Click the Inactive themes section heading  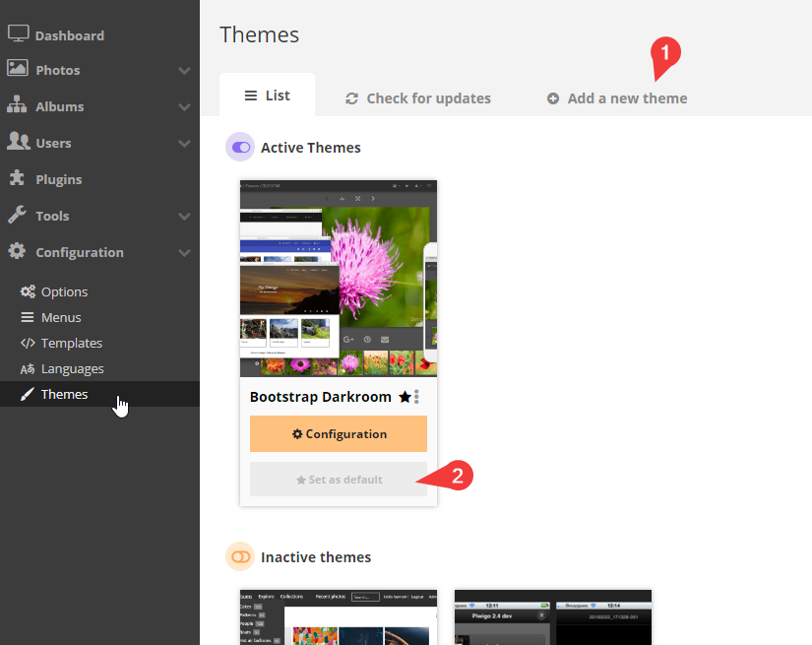click(x=316, y=557)
